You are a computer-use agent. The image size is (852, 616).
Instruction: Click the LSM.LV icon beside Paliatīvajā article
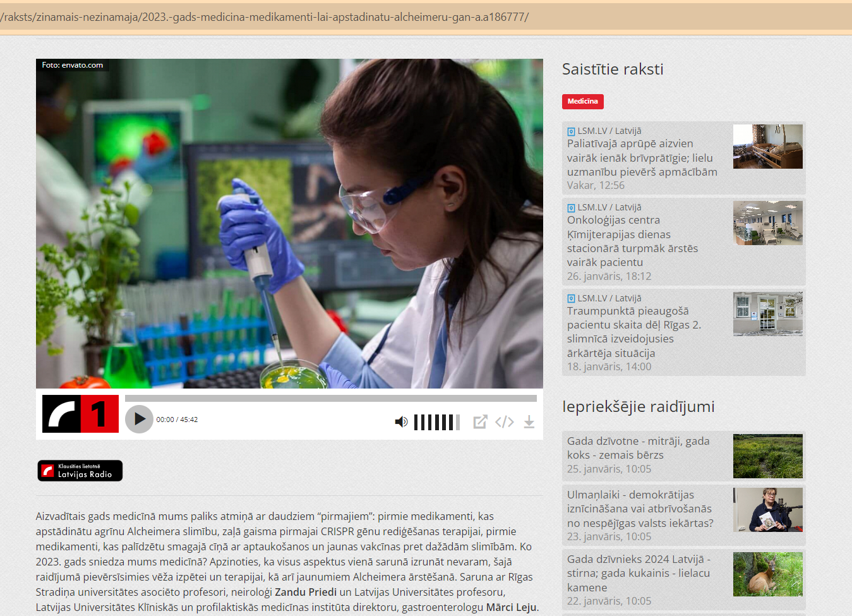(571, 131)
